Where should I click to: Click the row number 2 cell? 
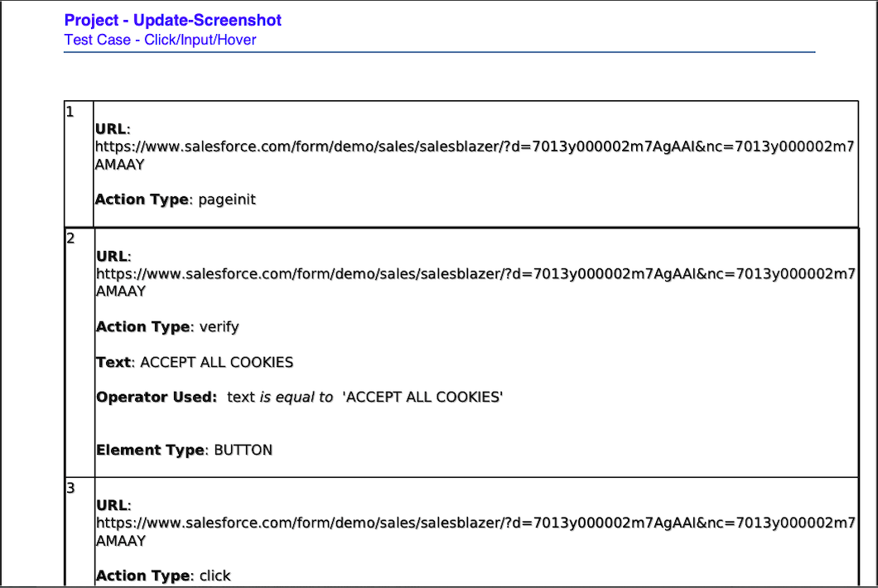coord(80,352)
